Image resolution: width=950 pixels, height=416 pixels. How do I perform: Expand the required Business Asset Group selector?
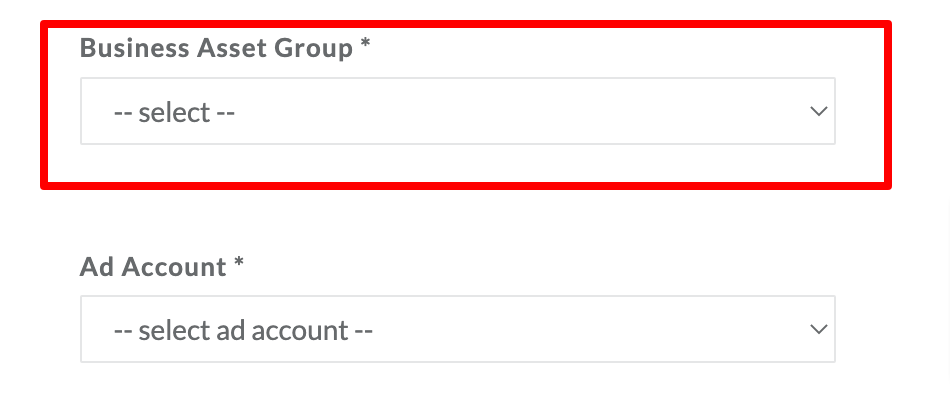458,111
